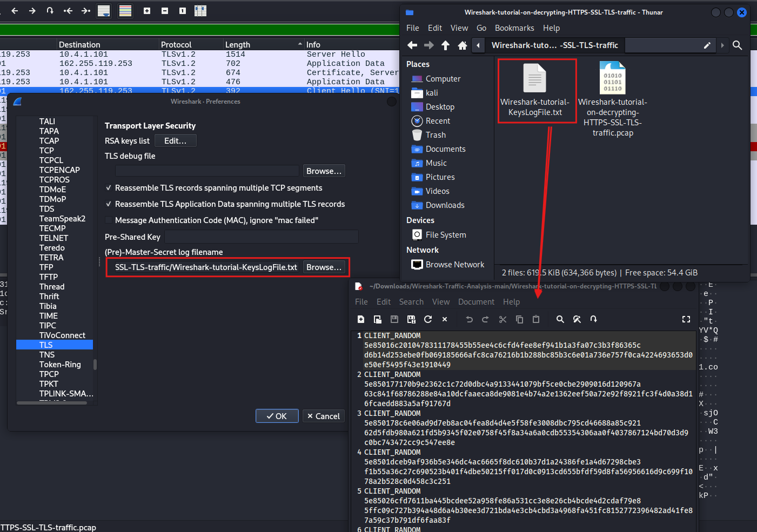Screen dimensions: 757x532
Task: Open File System under Devices
Action: pos(439,235)
